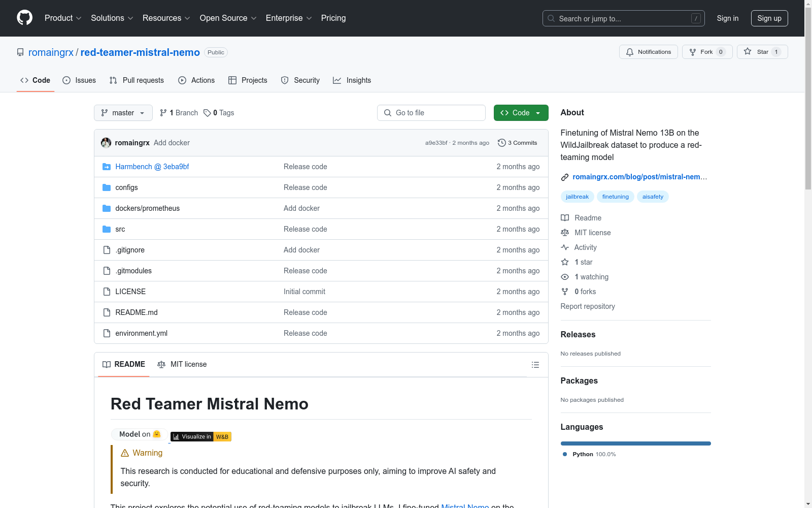The width and height of the screenshot is (812, 508).
Task: Click Report repository link
Action: click(x=588, y=306)
